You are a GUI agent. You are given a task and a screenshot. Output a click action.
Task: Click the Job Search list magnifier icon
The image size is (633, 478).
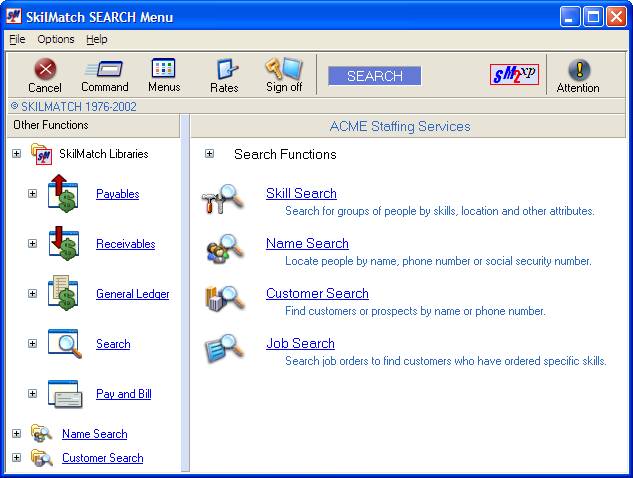(x=224, y=349)
